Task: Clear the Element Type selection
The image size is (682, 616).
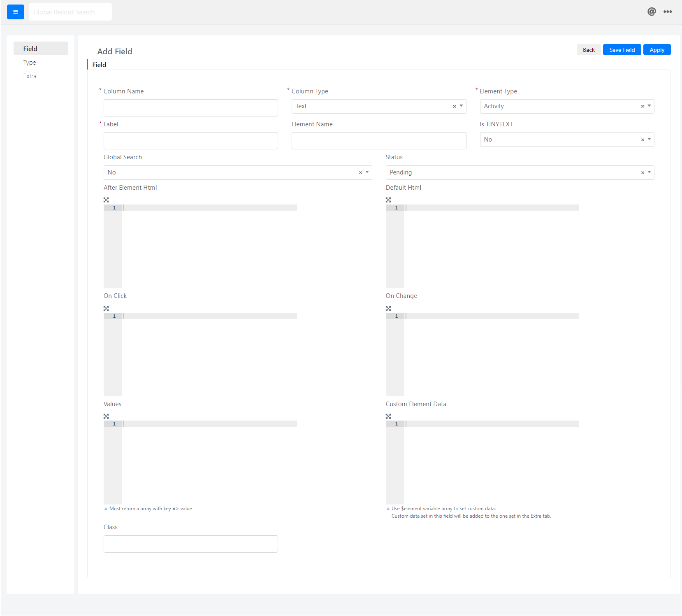Action: point(643,107)
